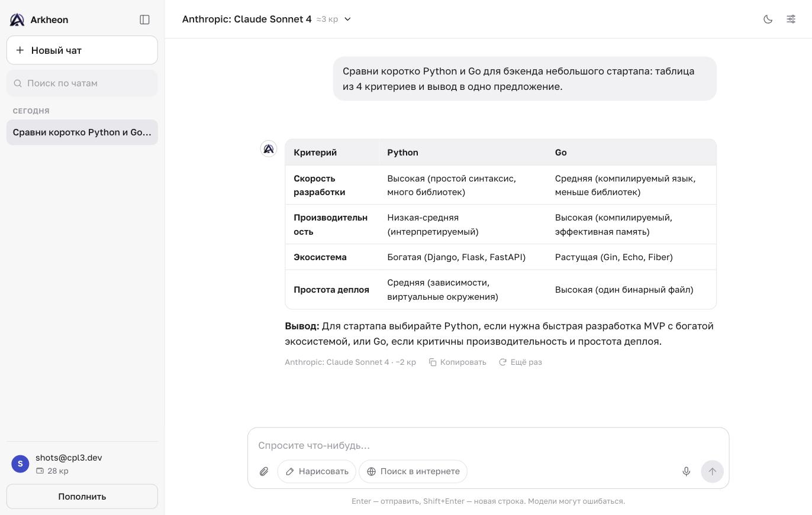This screenshot has width=812, height=515.
Task: Click the Пополнить button
Action: [x=82, y=497]
